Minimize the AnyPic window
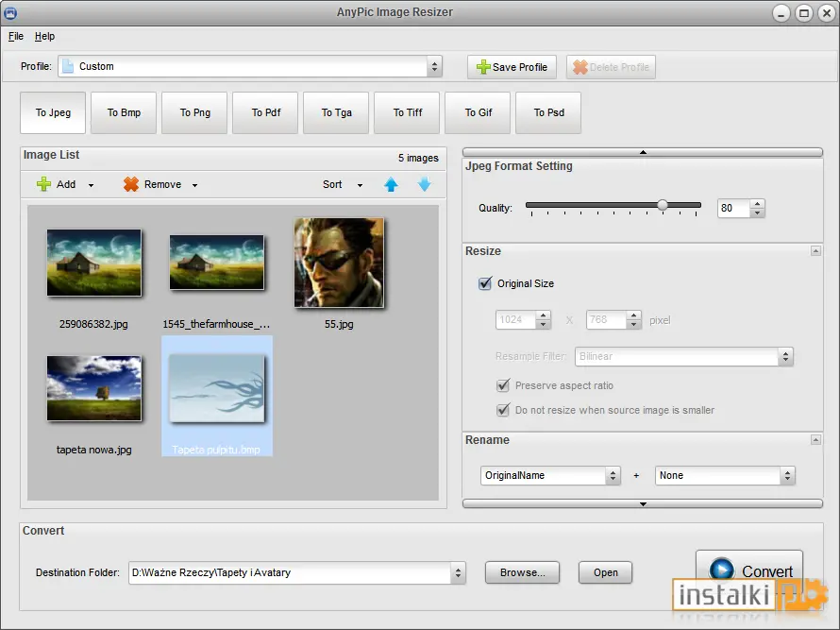840x630 pixels. [781, 13]
